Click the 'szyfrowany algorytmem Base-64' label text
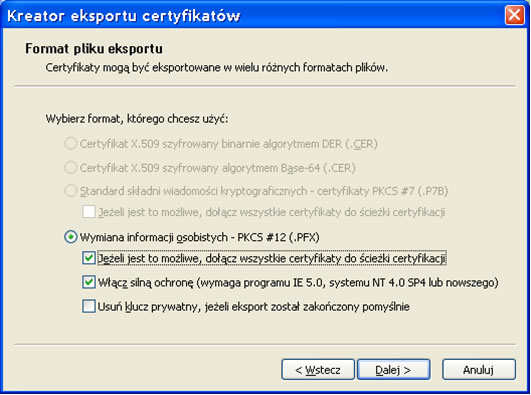The image size is (531, 395). pos(241,168)
